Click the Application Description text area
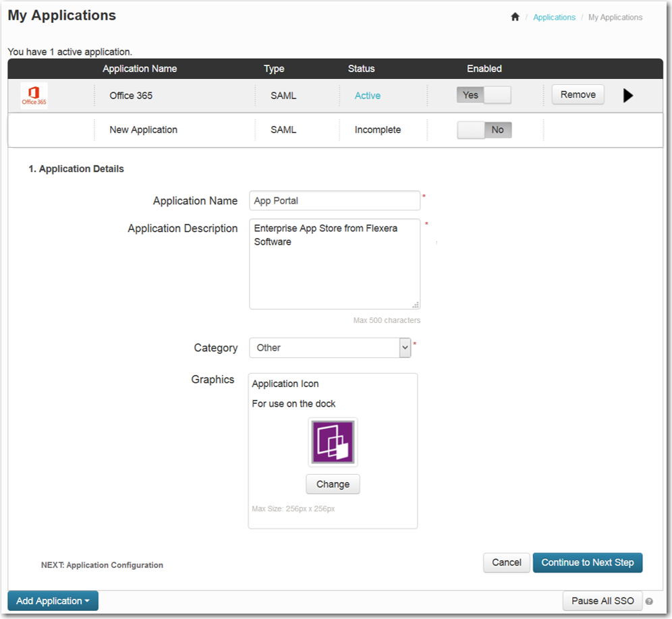Viewport: 672px width, 619px height. (335, 264)
